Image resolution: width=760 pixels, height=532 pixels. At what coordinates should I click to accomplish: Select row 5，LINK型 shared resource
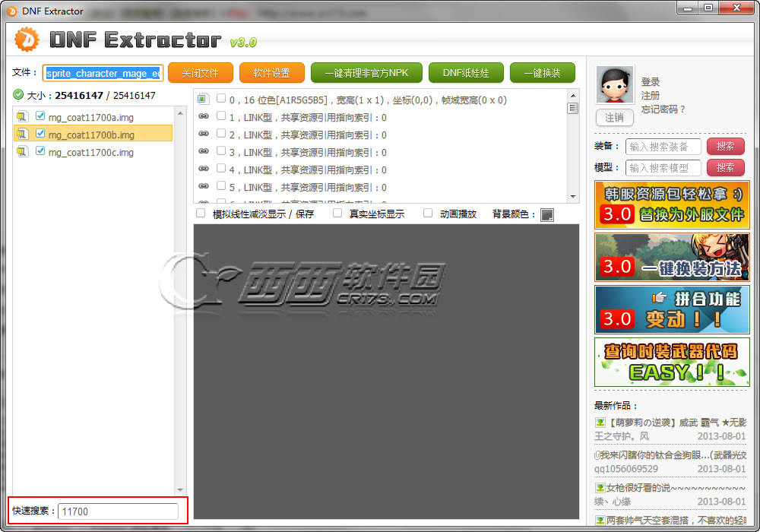pyautogui.click(x=308, y=187)
